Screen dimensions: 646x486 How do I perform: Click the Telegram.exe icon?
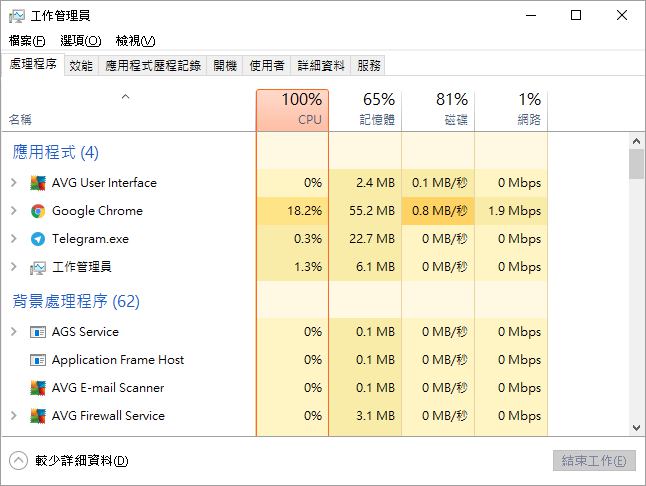(38, 239)
